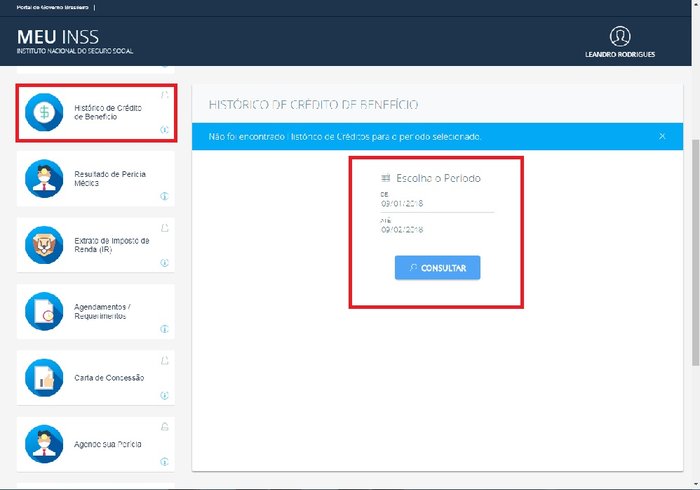
Task: Select Histórico de Crédito de Benefício label
Action: click(x=108, y=112)
